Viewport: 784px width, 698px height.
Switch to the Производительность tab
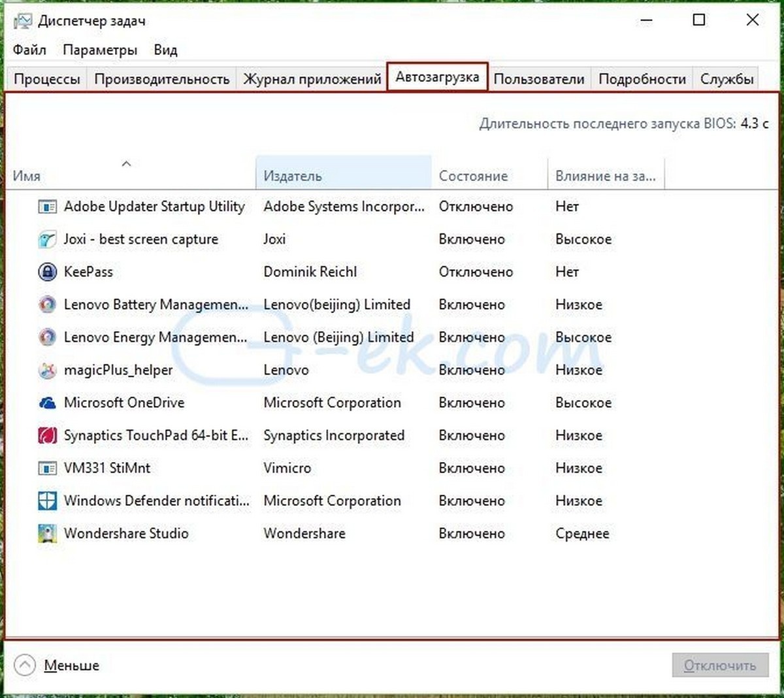tap(162, 79)
